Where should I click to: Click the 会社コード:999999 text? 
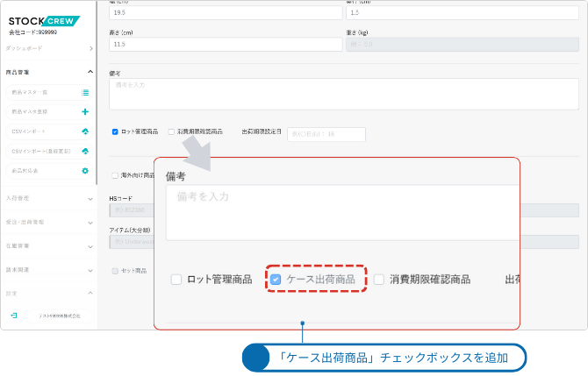coord(33,32)
